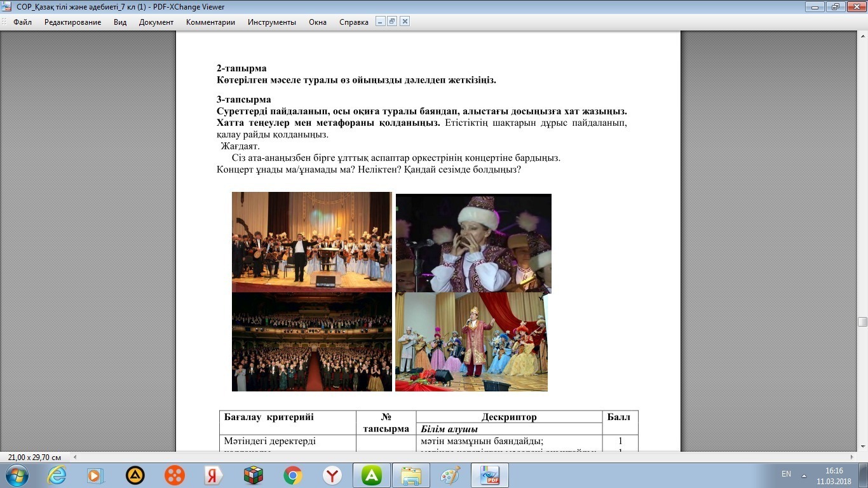Open the Справка menu
Image resolution: width=868 pixels, height=488 pixels.
coord(354,22)
